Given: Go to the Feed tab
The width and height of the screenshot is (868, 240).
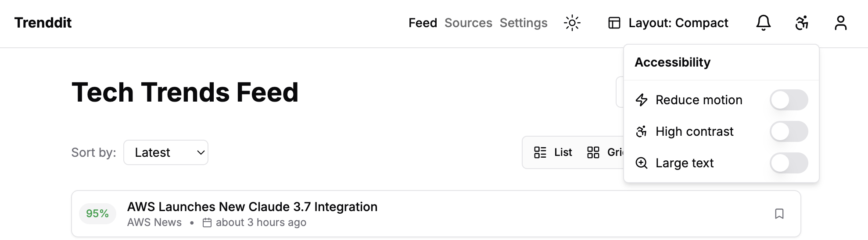Looking at the screenshot, I should pyautogui.click(x=423, y=23).
